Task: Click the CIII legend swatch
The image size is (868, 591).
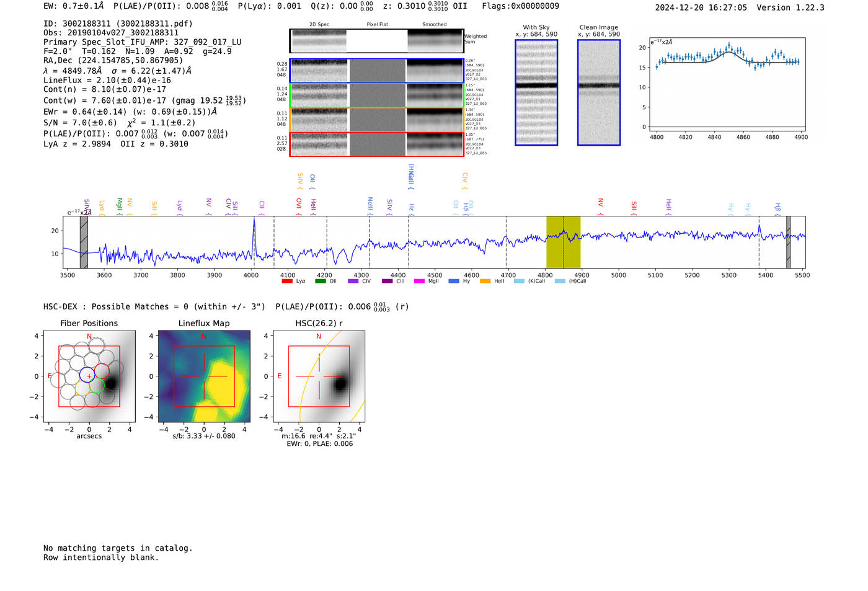Action: [x=387, y=281]
